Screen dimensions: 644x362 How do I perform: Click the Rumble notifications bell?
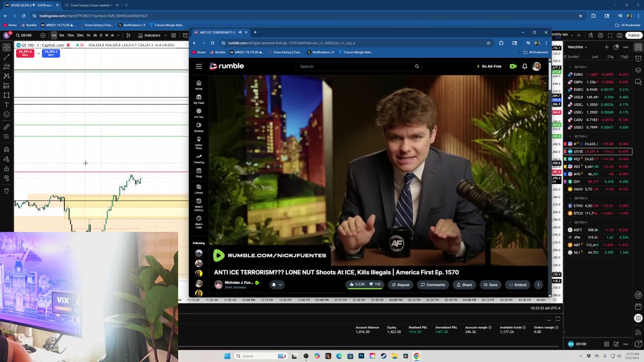524,66
